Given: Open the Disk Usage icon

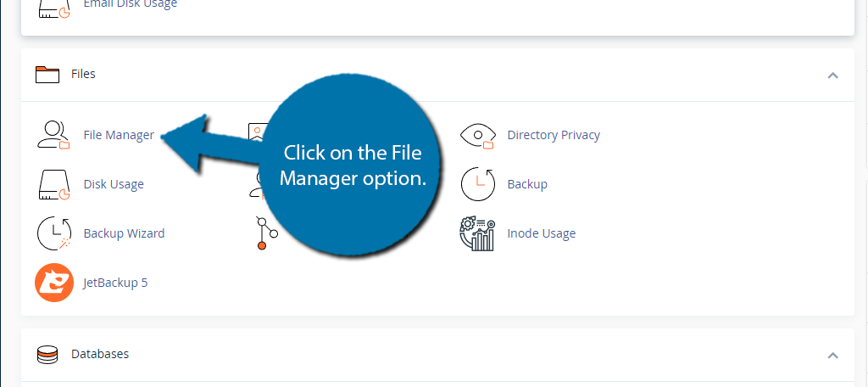Looking at the screenshot, I should (x=53, y=184).
